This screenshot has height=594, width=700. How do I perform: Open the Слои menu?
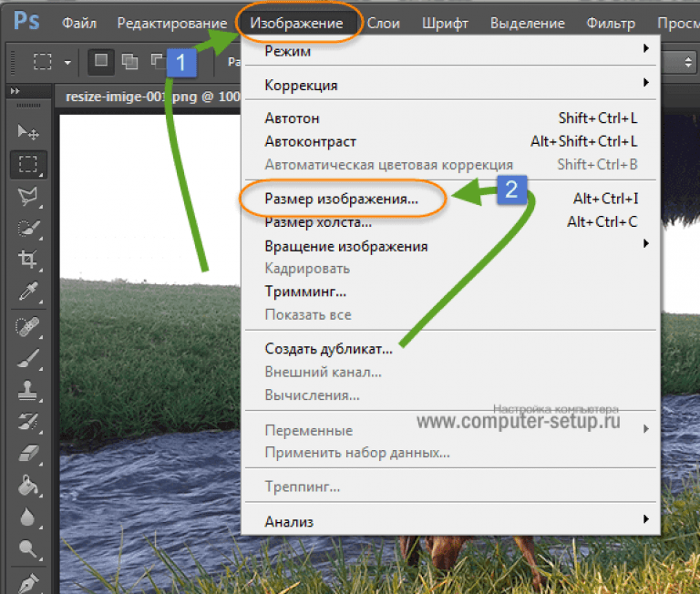(x=383, y=23)
